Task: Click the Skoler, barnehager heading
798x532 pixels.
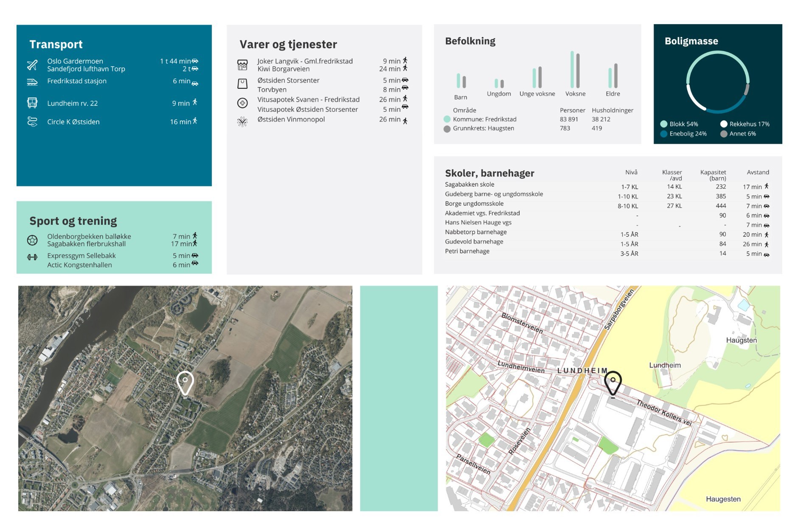Action: pos(489,173)
